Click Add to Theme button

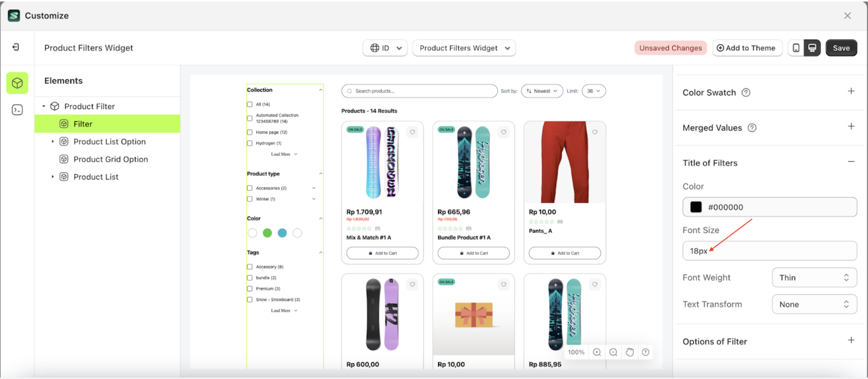pyautogui.click(x=747, y=48)
